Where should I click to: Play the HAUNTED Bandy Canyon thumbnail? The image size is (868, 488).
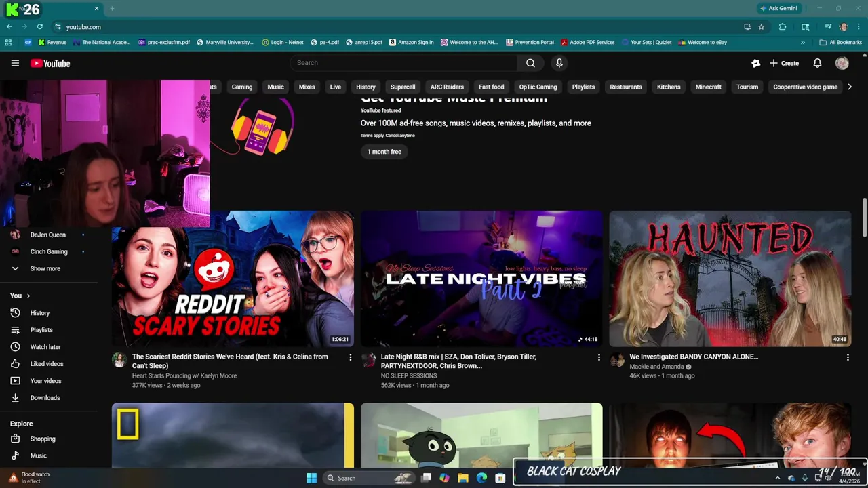(730, 279)
